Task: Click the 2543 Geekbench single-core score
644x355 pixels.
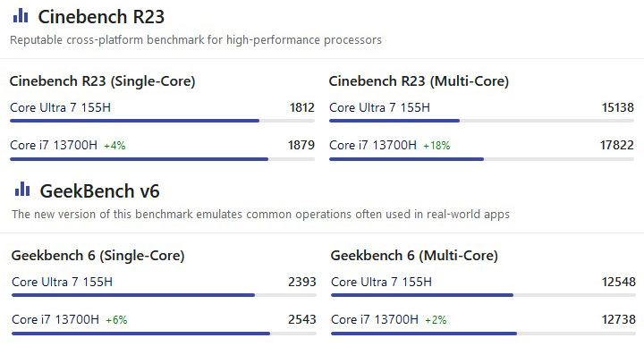Action: click(302, 319)
